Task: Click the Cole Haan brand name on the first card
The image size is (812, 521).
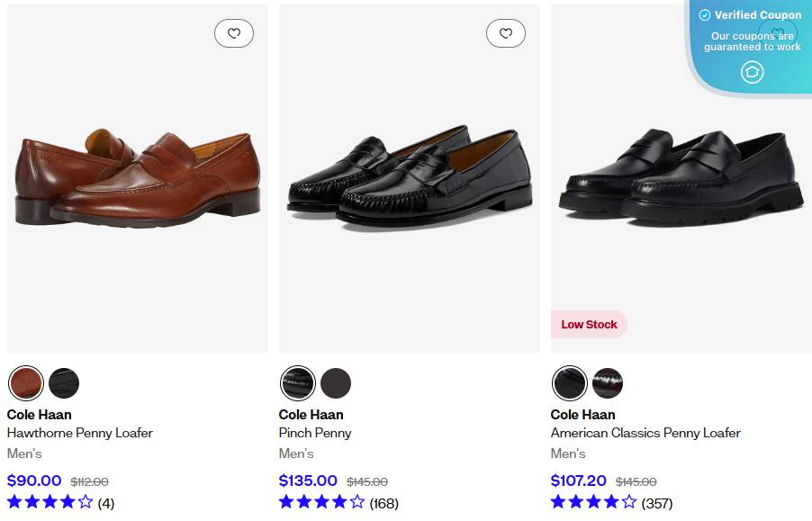Action: [x=39, y=415]
